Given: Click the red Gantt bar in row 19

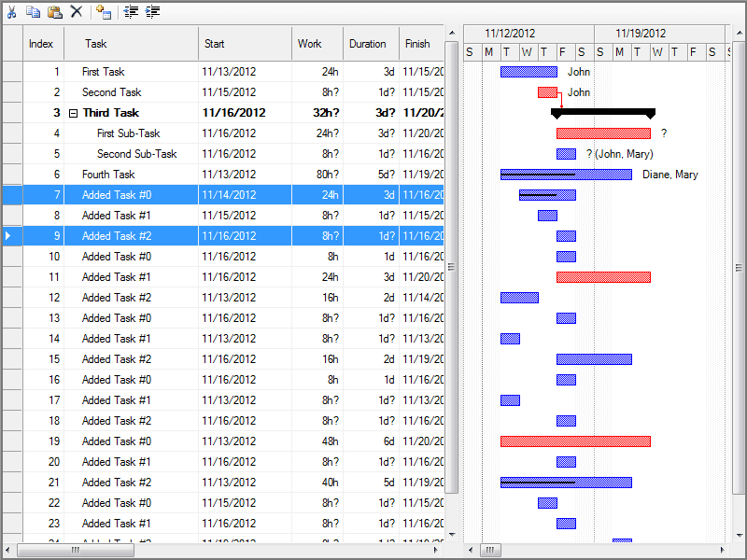Looking at the screenshot, I should [575, 441].
